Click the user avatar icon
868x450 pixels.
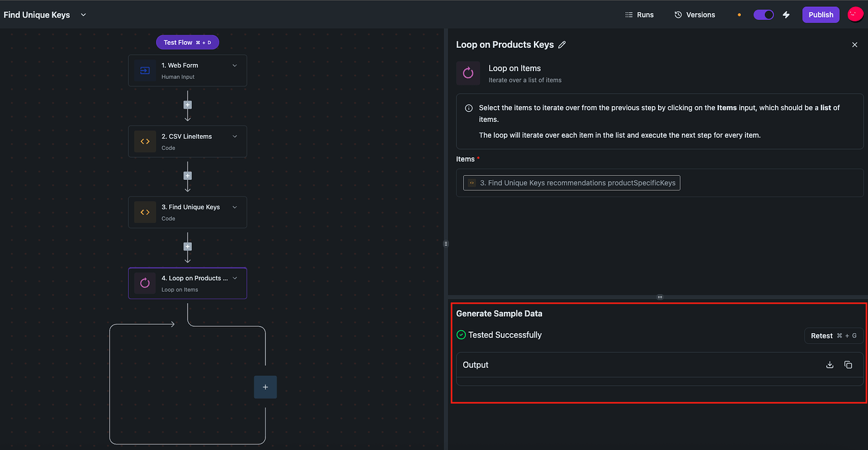click(x=855, y=14)
